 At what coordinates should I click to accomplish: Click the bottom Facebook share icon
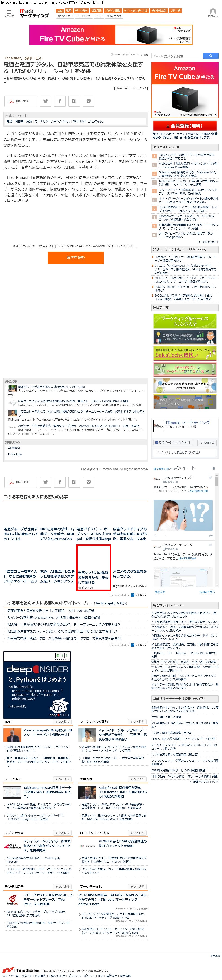click(60, 482)
